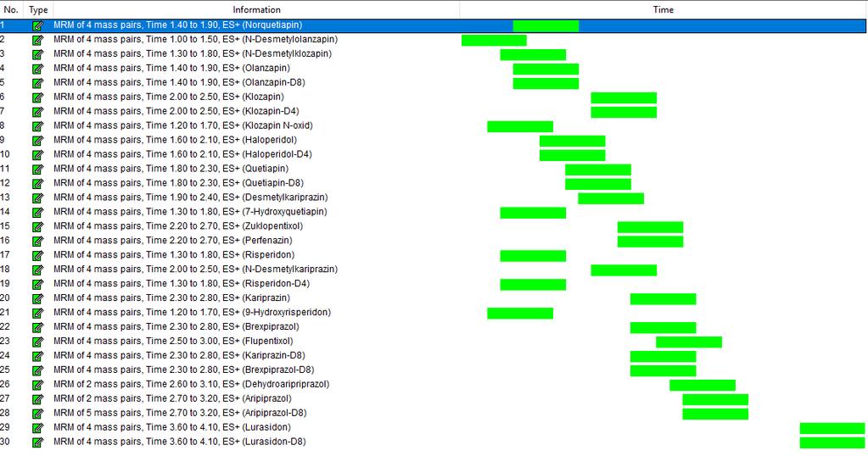
Task: Click the edit icon in the Haloperidol row 9
Action: [x=37, y=141]
